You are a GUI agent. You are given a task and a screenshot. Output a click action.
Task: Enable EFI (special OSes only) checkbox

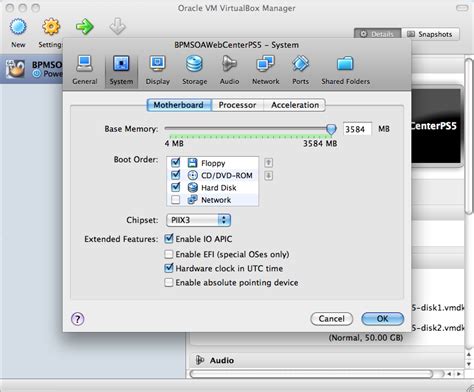point(169,254)
